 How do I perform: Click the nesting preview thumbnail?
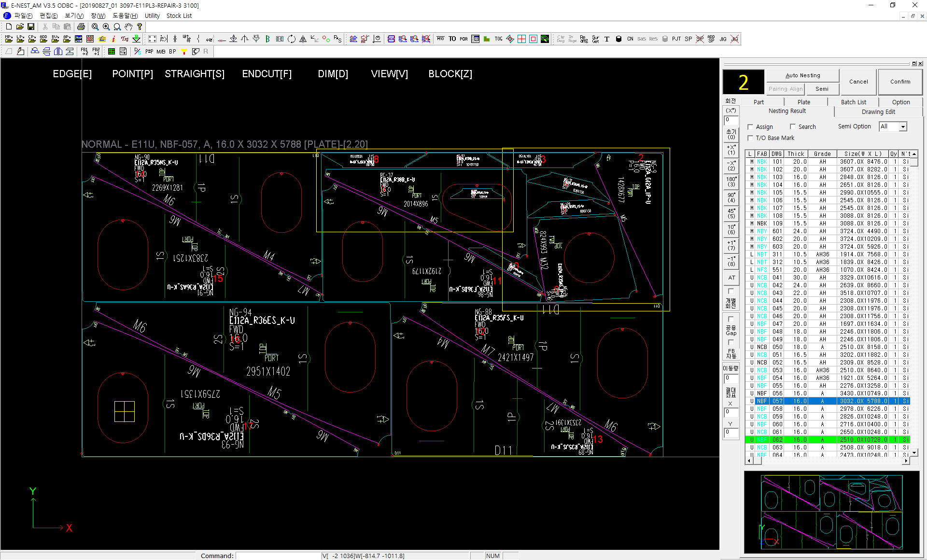[x=831, y=512]
